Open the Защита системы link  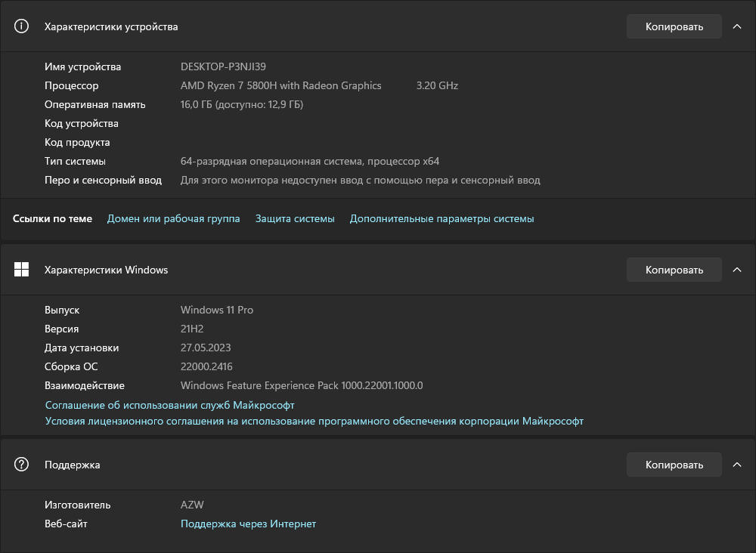(295, 218)
